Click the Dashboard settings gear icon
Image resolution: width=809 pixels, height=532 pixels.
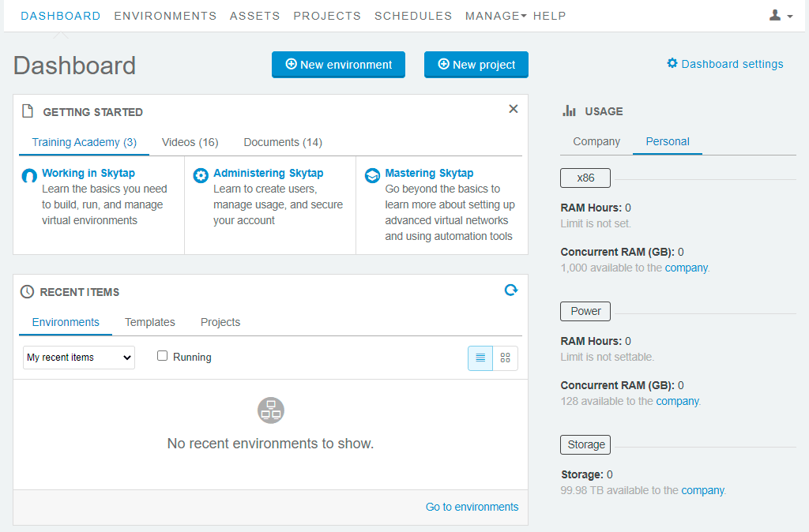672,63
